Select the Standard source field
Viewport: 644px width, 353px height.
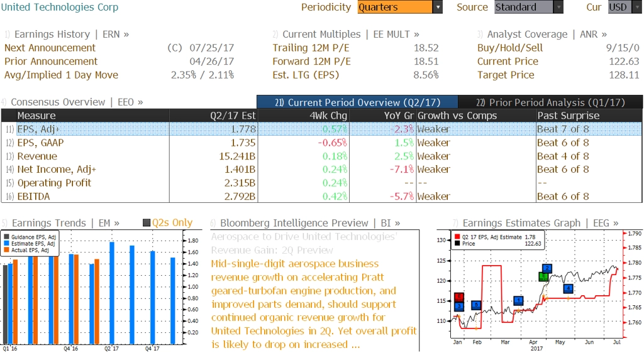(524, 7)
